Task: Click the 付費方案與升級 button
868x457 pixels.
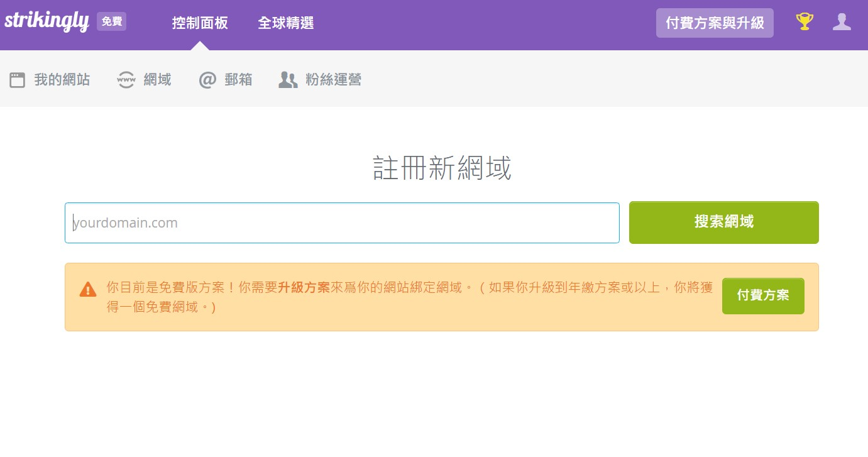Action: pos(715,23)
